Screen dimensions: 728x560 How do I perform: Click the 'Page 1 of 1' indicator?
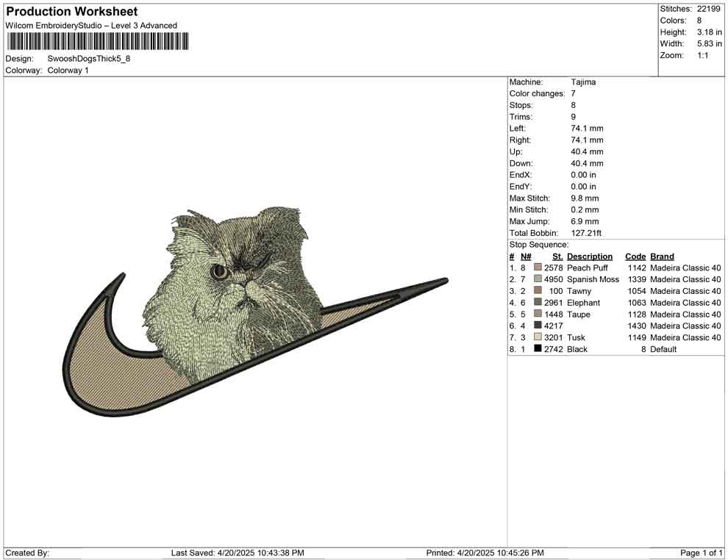[x=701, y=553]
